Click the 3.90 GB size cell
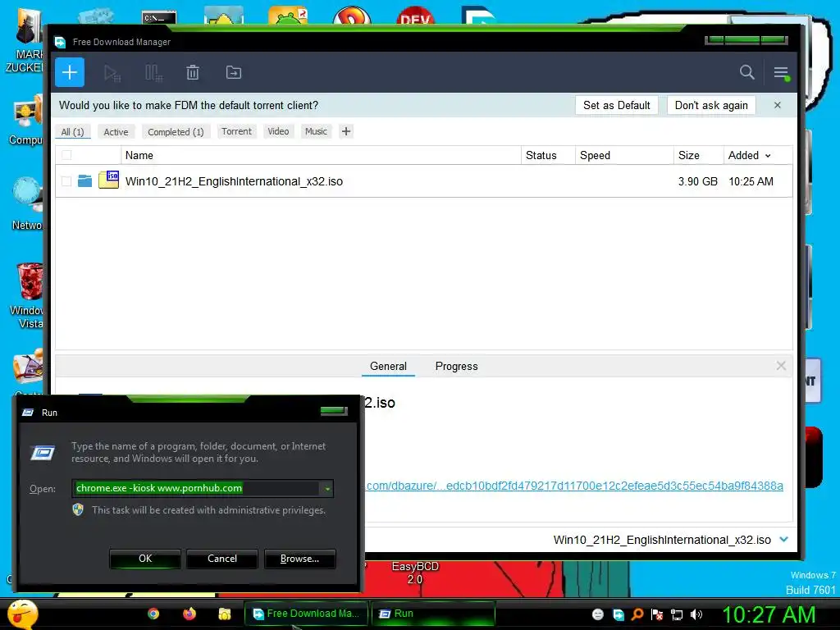Viewport: 840px width, 630px height. pyautogui.click(x=697, y=181)
